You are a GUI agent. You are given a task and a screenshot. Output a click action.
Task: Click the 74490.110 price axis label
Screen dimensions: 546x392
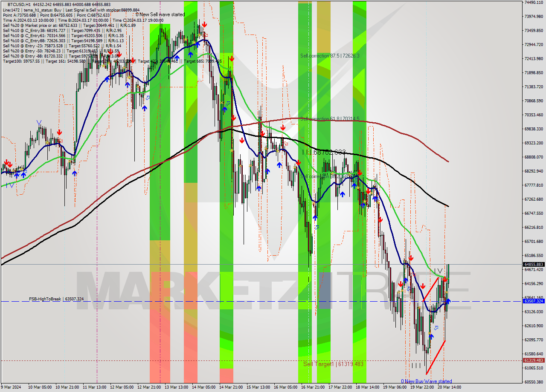pos(533,3)
